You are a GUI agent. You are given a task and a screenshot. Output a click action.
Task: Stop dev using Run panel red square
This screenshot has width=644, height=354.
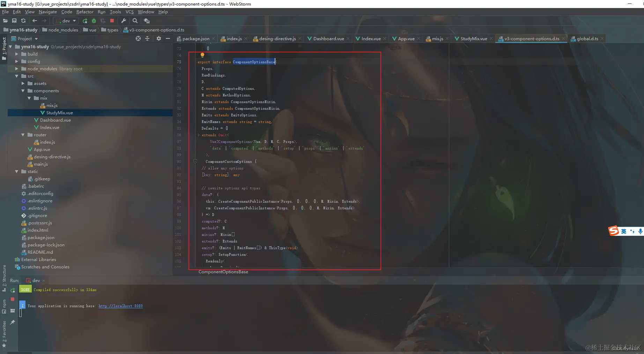pos(13,299)
